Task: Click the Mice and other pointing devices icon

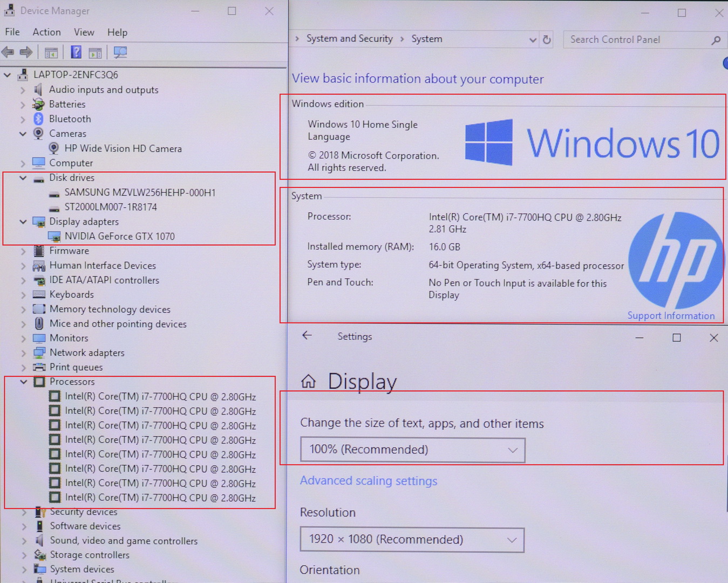Action: point(39,323)
